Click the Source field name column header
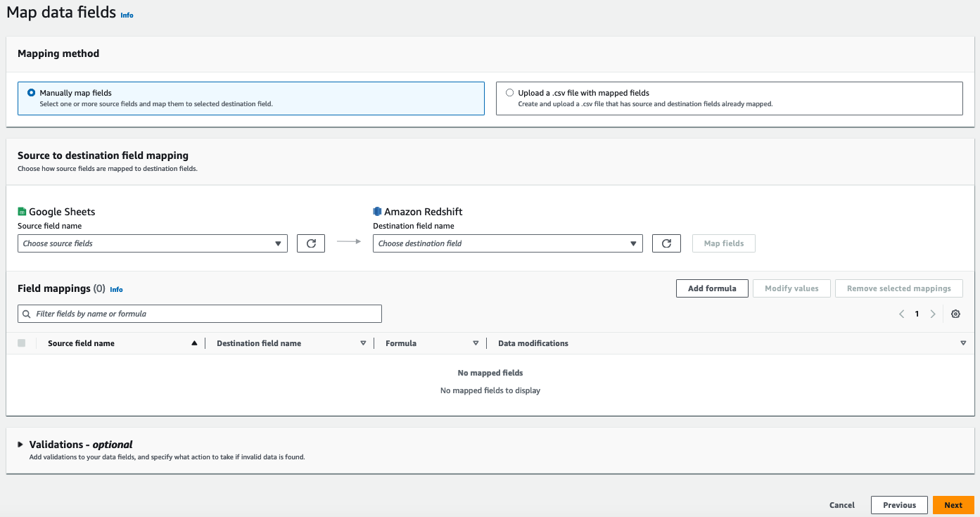 tap(81, 343)
